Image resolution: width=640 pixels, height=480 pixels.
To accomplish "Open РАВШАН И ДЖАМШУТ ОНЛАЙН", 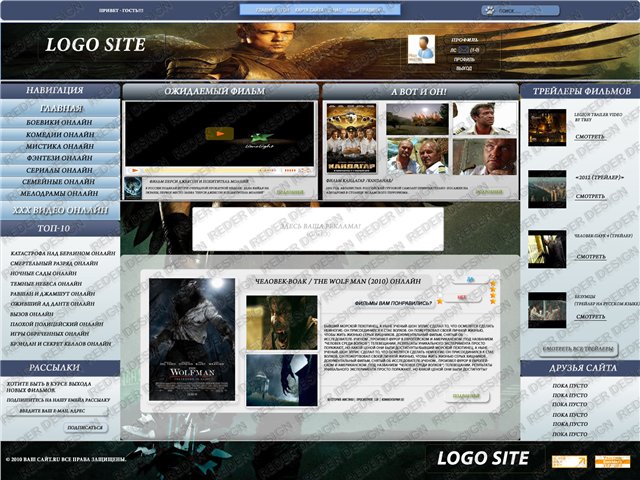I will pyautogui.click(x=53, y=294).
